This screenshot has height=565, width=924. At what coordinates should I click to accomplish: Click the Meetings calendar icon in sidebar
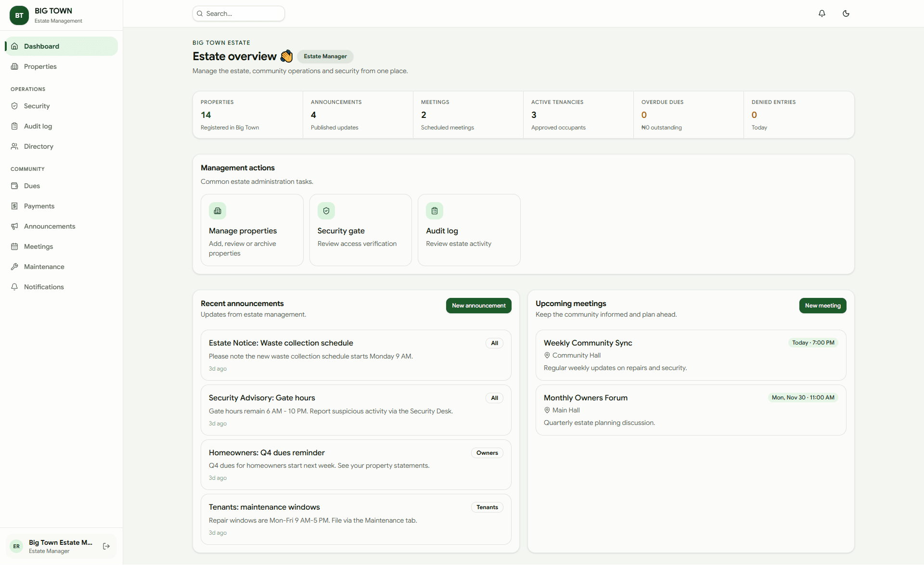pyautogui.click(x=14, y=246)
